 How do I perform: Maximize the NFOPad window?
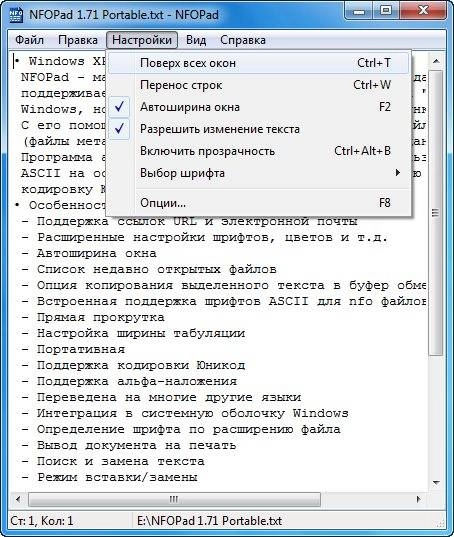coord(386,12)
